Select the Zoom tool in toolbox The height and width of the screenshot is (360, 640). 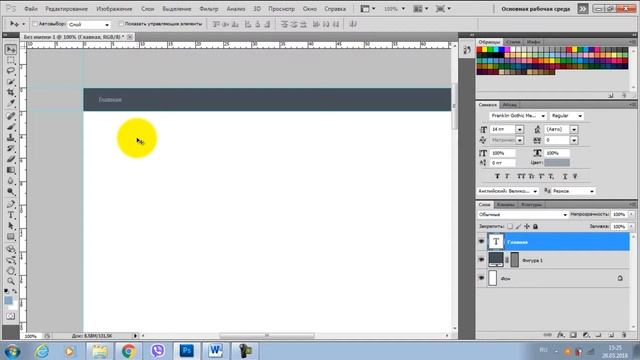coord(11,281)
